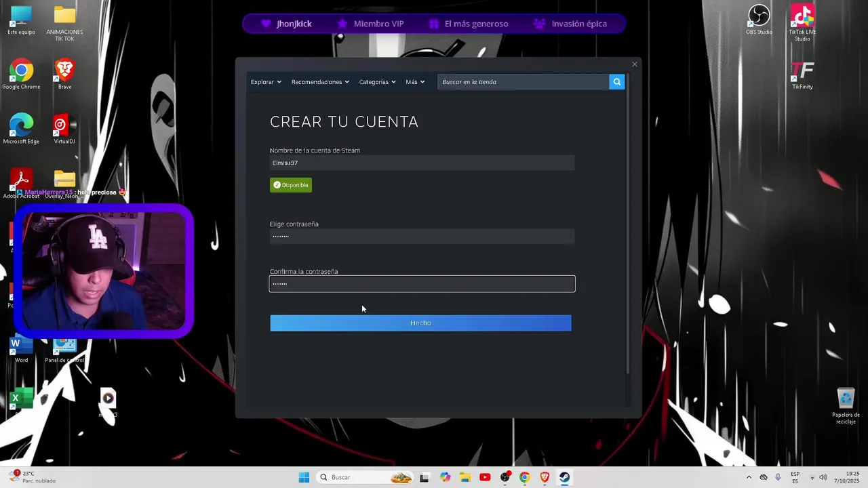Click the Hecho button
The width and height of the screenshot is (868, 488).
[x=420, y=323]
